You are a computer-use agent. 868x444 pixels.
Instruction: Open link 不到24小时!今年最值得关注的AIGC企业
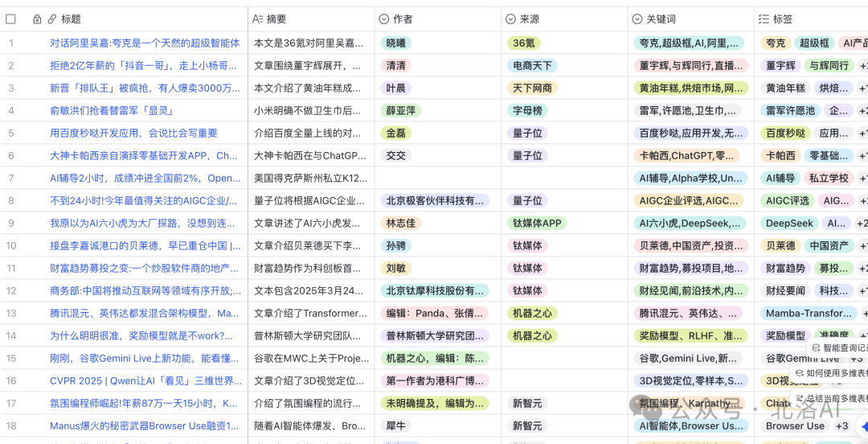point(145,200)
